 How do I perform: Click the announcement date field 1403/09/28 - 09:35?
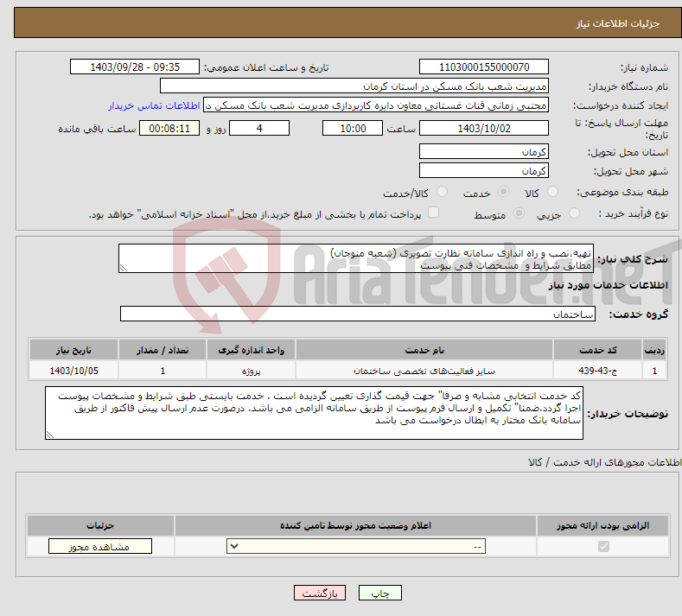[x=134, y=67]
